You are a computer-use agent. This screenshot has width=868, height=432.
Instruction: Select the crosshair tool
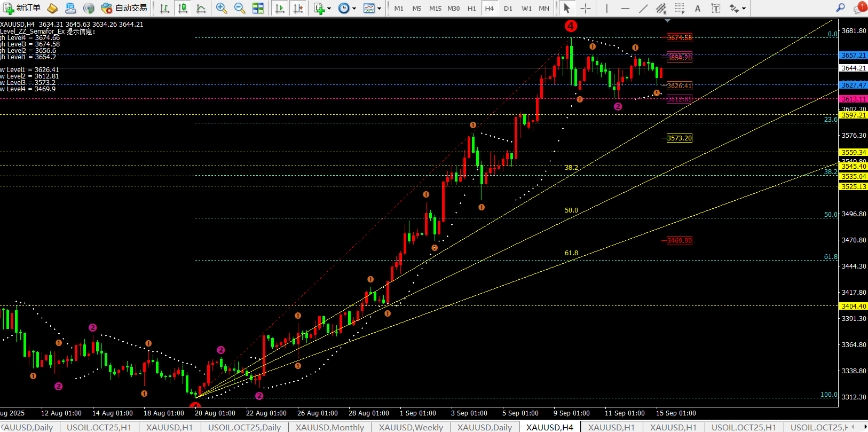(x=585, y=8)
